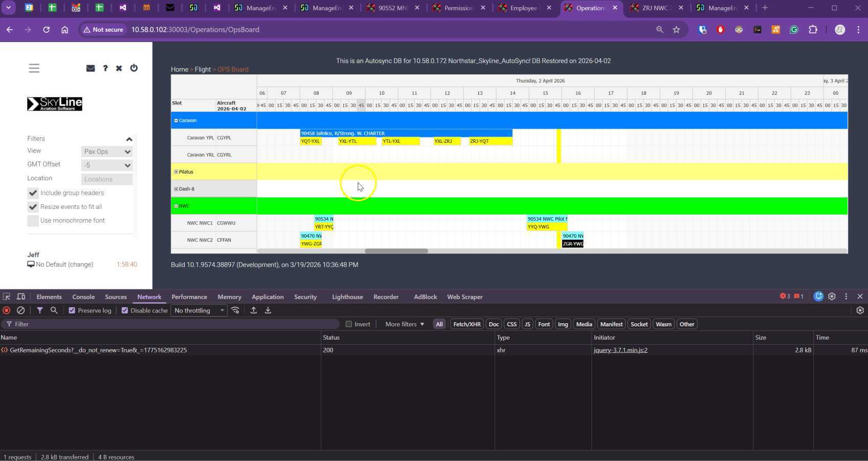
Task: Open DevTools settings gear icon
Action: (832, 297)
